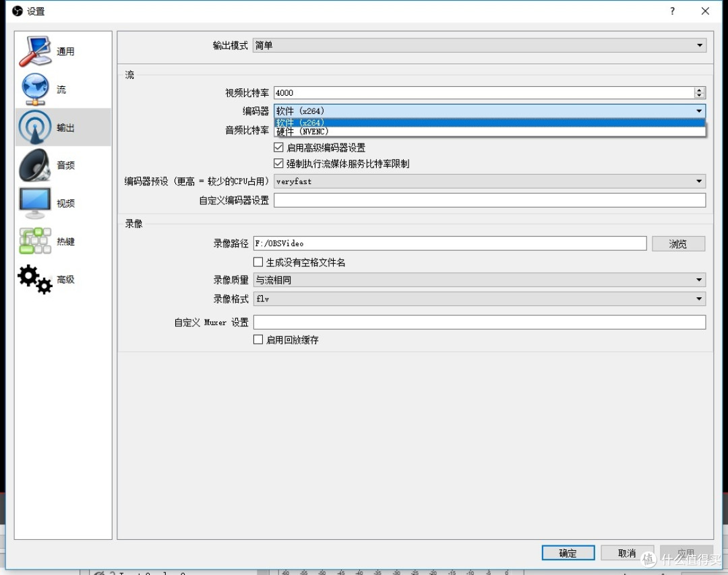The height and width of the screenshot is (575, 728).
Task: Click the 流 sidebar label
Action: tap(61, 90)
